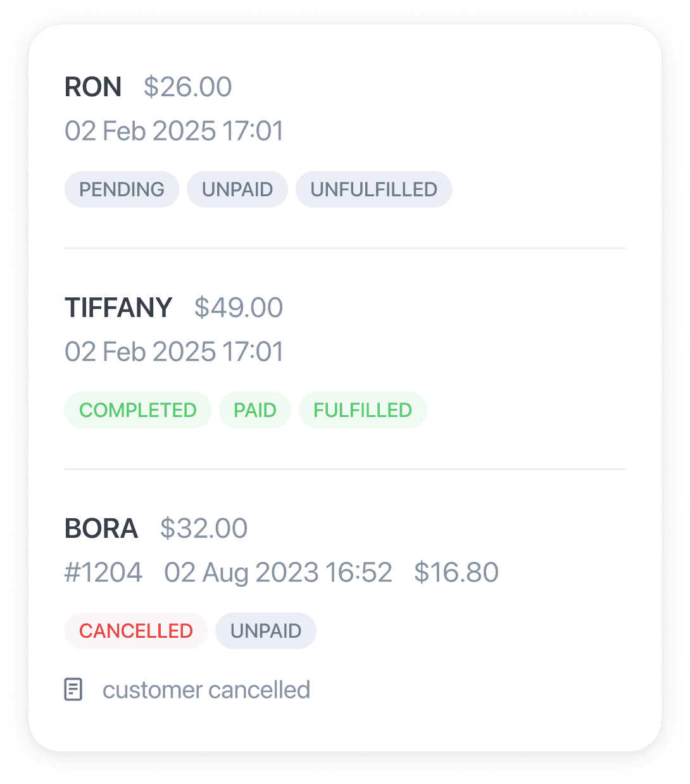Click the $26.00 order amount

(x=188, y=87)
